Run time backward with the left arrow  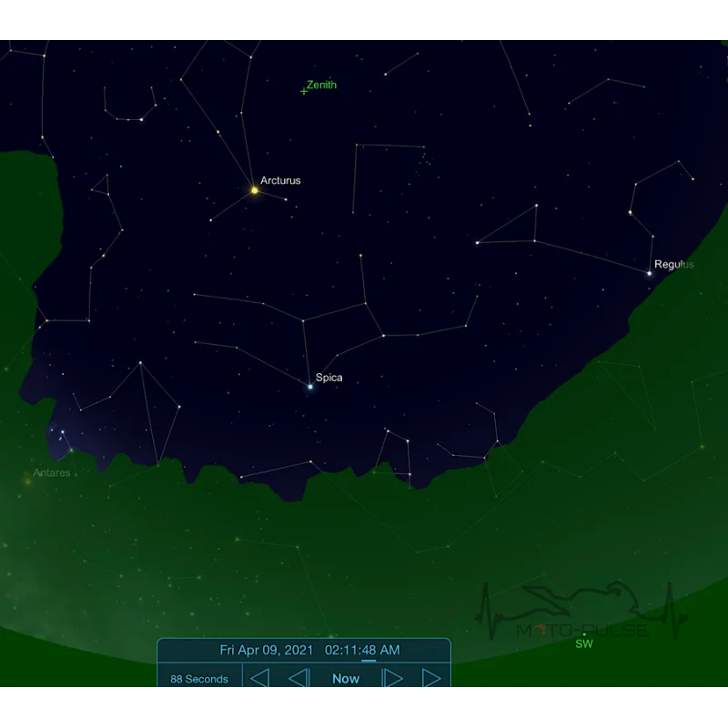[259, 678]
